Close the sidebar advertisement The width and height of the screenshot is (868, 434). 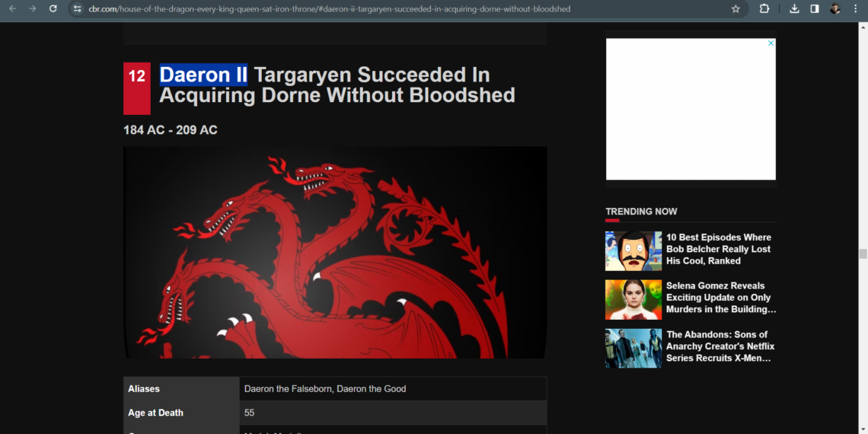pos(771,43)
